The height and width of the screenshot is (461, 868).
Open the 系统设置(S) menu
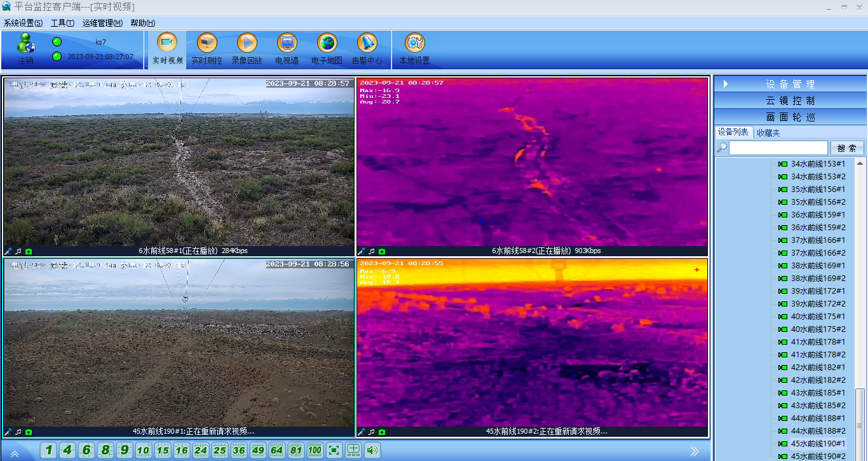click(23, 23)
